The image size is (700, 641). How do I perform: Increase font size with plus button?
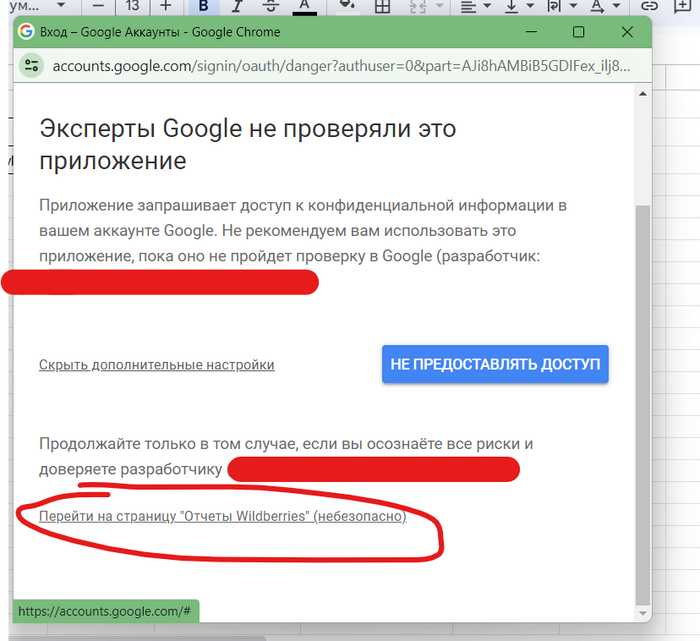coord(166,7)
